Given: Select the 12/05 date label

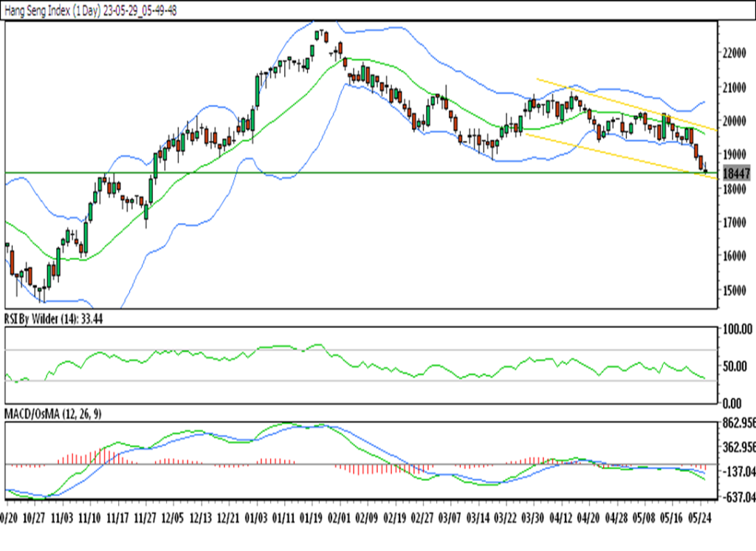Looking at the screenshot, I should pos(173,519).
